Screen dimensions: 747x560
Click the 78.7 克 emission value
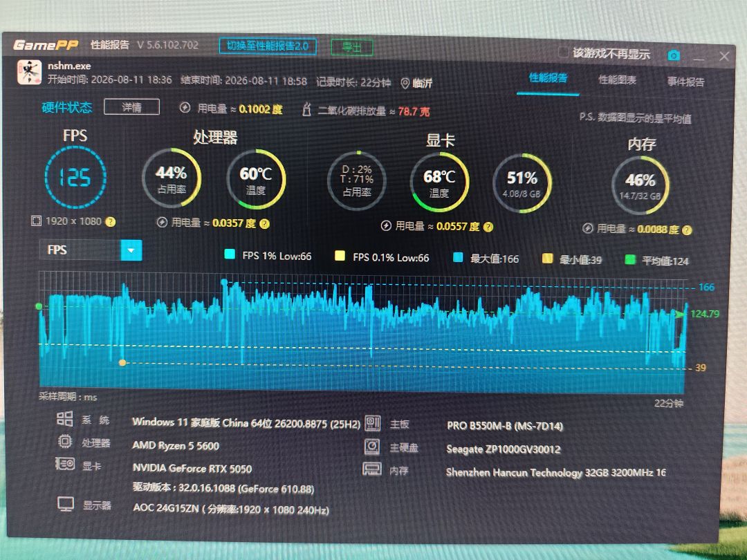point(414,111)
